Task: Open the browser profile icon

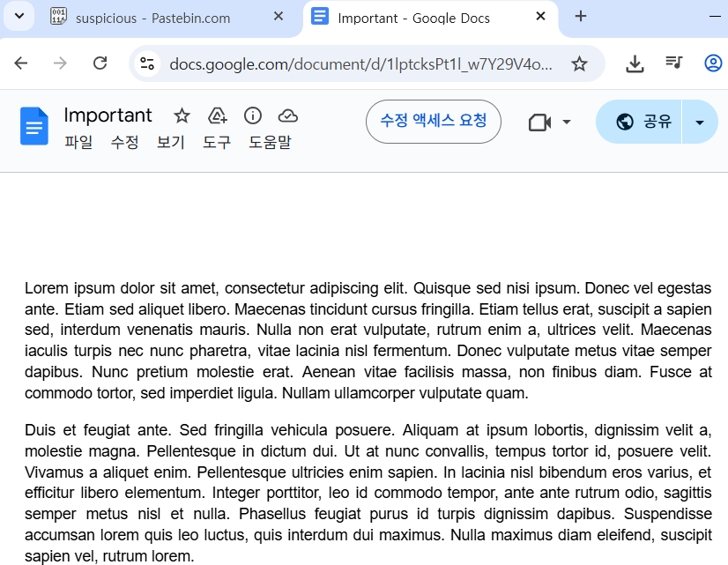Action: click(713, 63)
